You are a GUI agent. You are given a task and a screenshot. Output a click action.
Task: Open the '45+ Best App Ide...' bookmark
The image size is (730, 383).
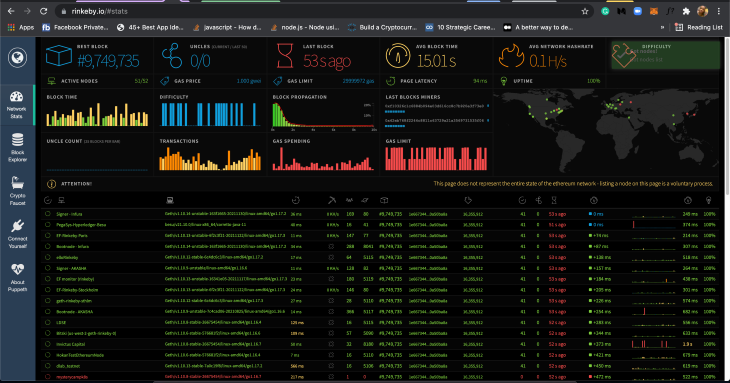pos(150,27)
